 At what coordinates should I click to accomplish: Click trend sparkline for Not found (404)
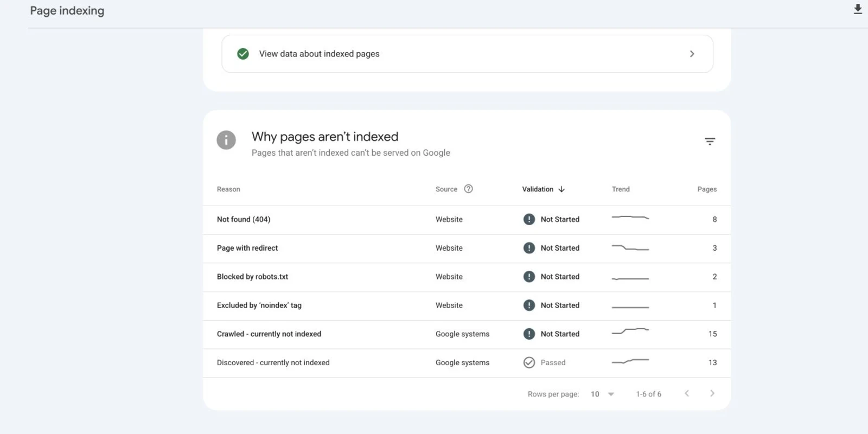[x=630, y=218]
